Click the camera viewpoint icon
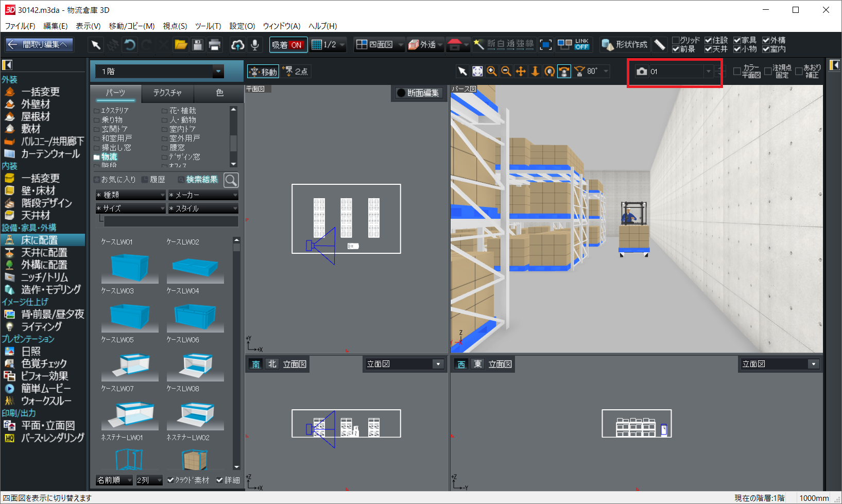 642,72
